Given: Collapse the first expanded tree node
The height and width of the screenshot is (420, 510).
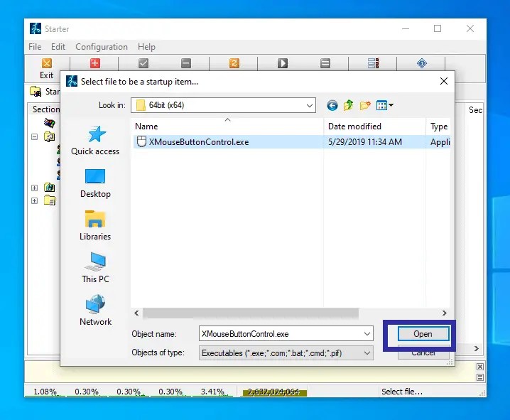Looking at the screenshot, I should 34,137.
